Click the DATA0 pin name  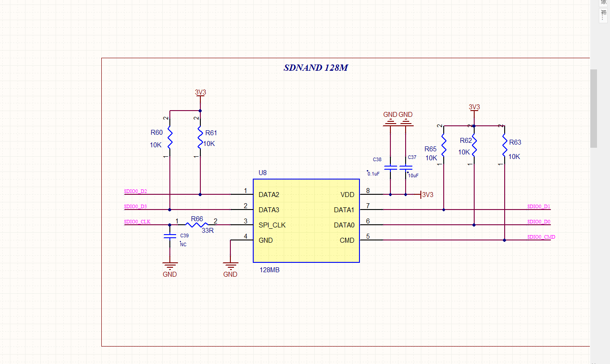click(344, 225)
